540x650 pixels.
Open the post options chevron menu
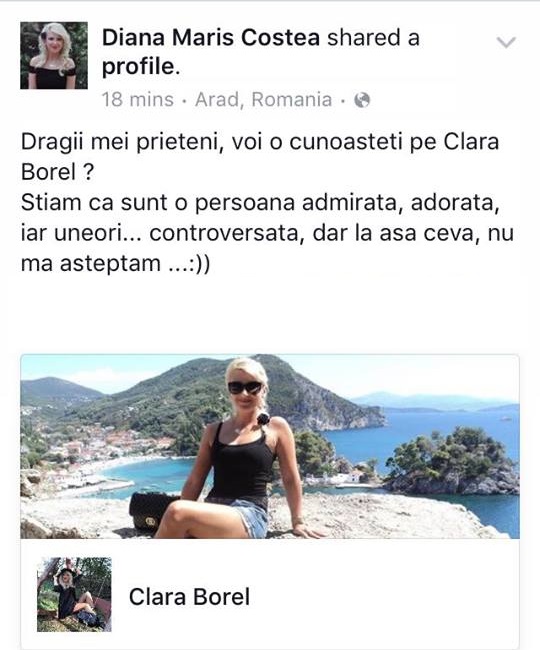point(506,42)
